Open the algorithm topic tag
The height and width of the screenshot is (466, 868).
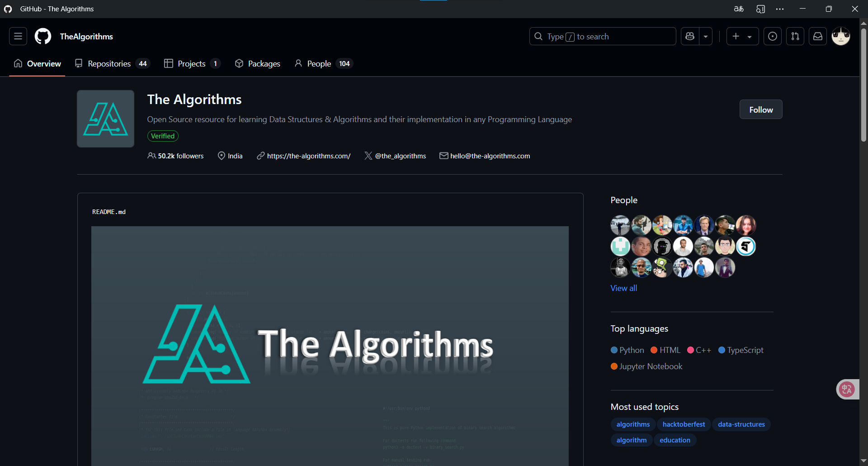[632, 440]
